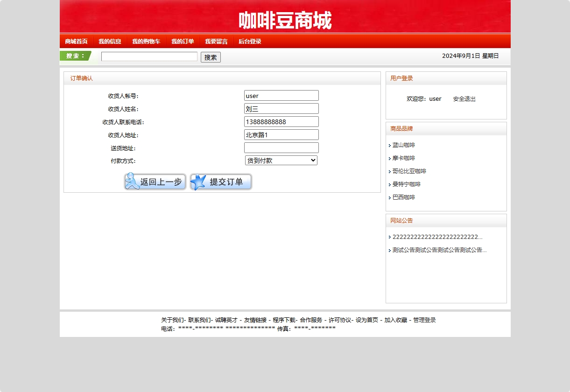Open the 蓝山咖啡 brand link
570x392 pixels.
point(403,145)
